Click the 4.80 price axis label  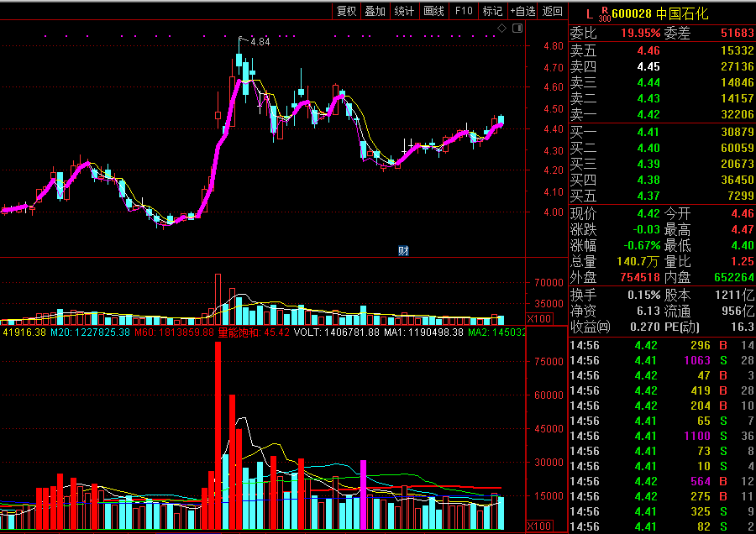(554, 46)
